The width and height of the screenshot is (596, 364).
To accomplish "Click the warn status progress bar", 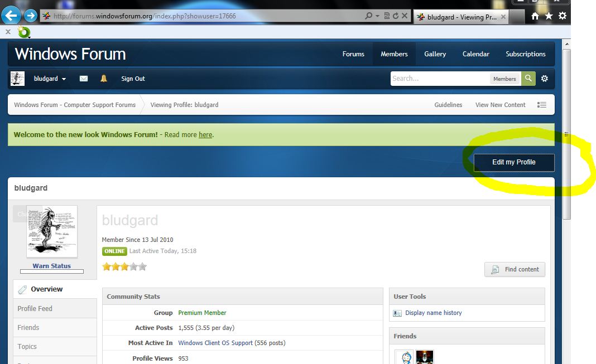I will (x=52, y=271).
